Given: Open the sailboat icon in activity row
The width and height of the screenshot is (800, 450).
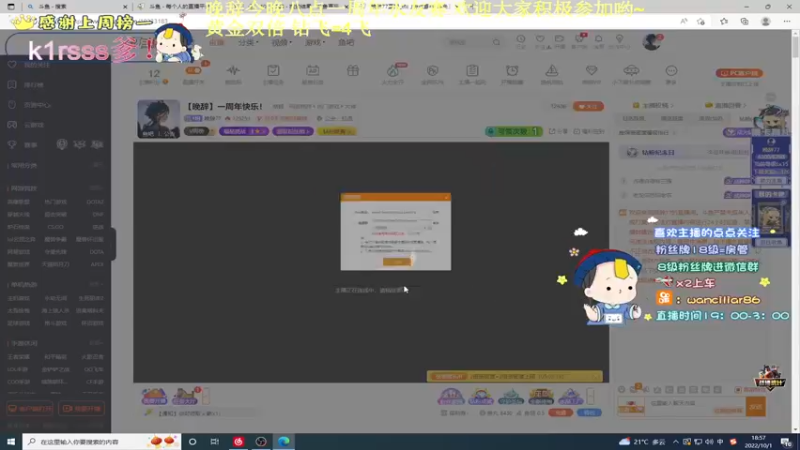Looking at the screenshot, I should click(552, 70).
